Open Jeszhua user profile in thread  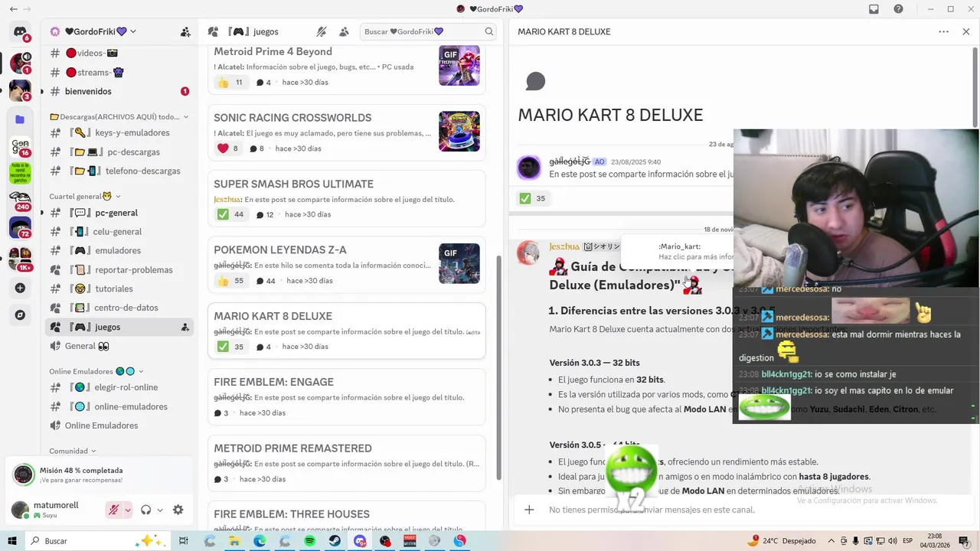point(564,246)
